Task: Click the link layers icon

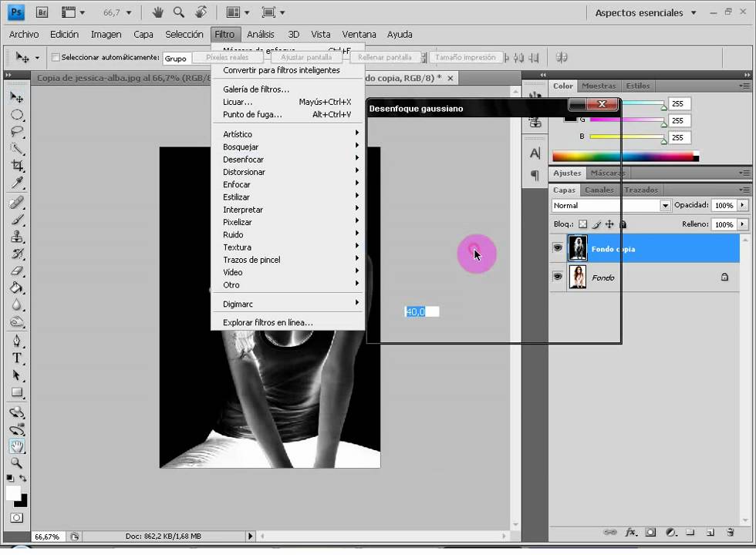Action: pos(610,533)
